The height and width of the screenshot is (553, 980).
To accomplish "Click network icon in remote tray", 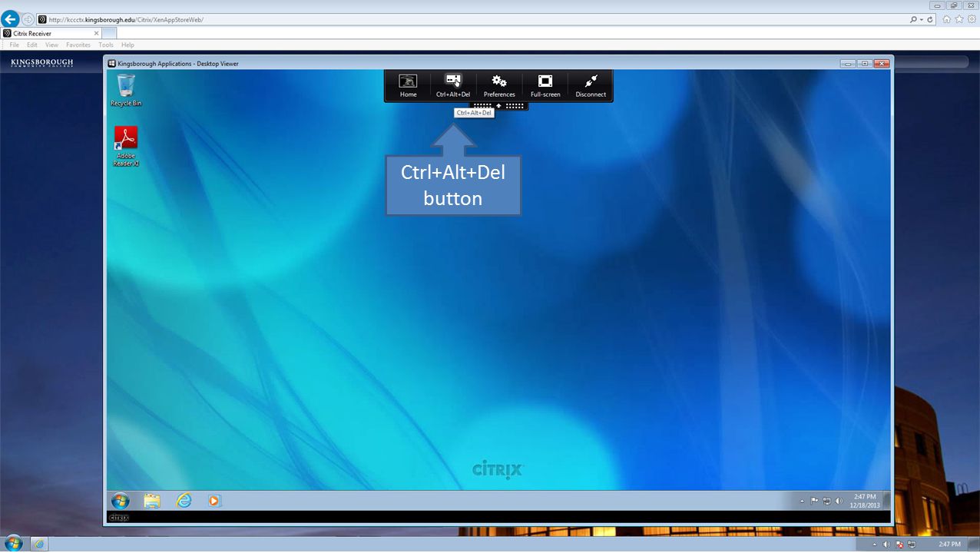I will point(827,501).
